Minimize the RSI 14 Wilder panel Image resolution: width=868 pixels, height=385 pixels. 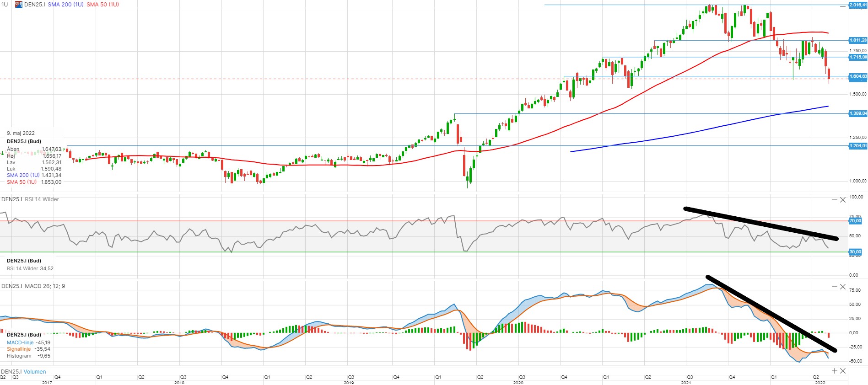(835, 200)
